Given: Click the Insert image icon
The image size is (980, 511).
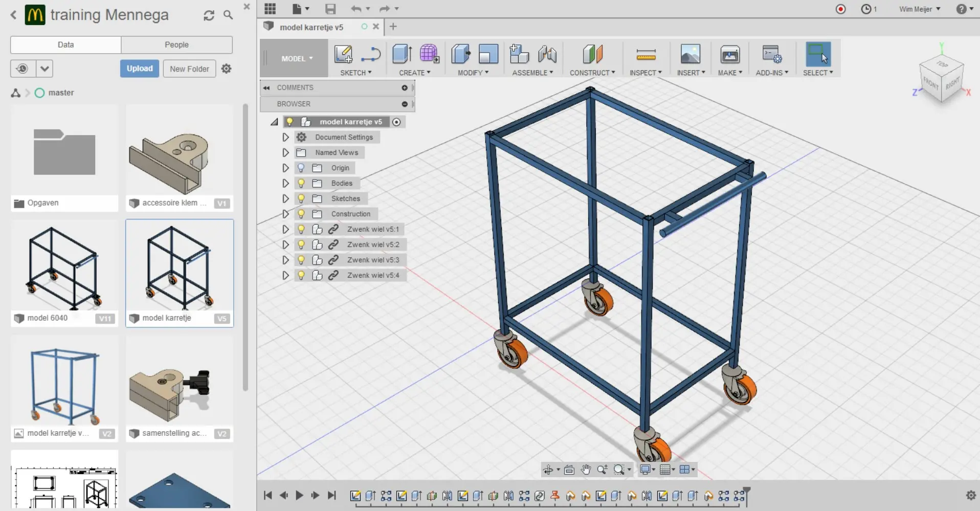Looking at the screenshot, I should [691, 54].
